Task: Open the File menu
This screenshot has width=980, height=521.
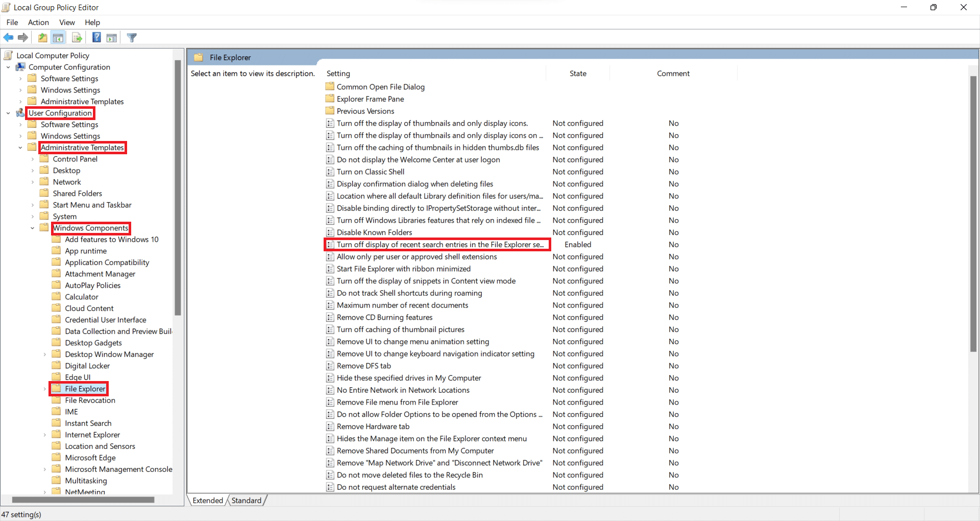Action: 12,22
